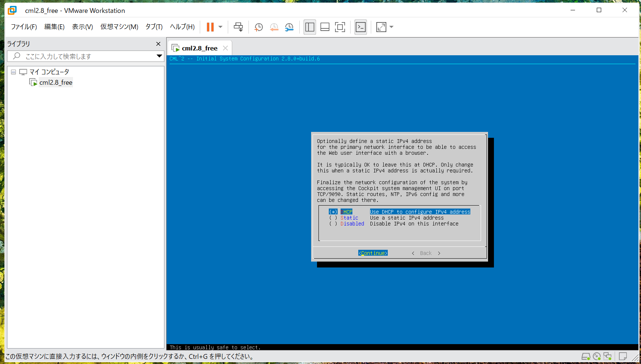The image size is (641, 364).
Task: Close the ライブラリ panel
Action: coord(158,44)
